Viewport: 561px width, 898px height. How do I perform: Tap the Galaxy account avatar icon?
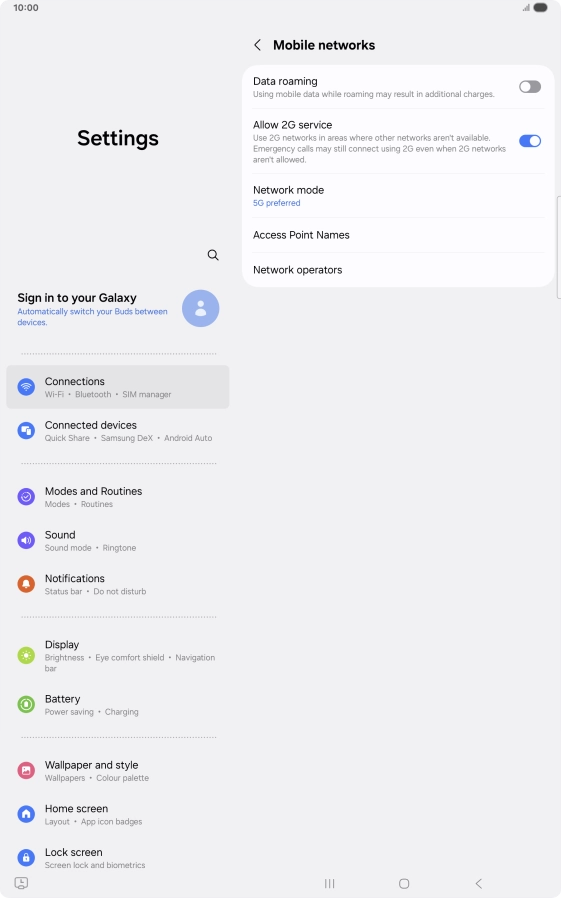[x=200, y=308]
